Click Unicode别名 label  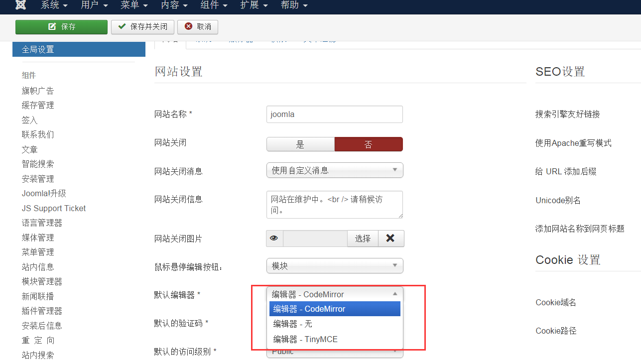click(558, 200)
